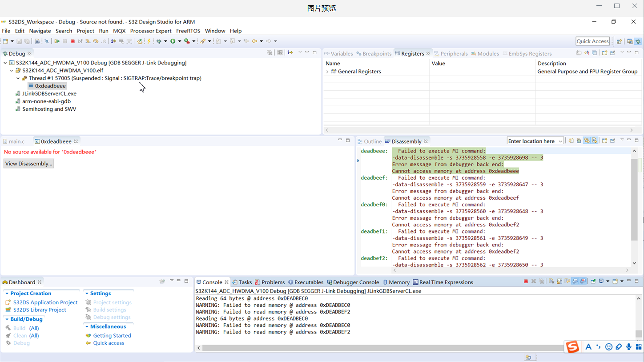Click the Resume debug button in toolbar
644x362 pixels.
coord(57,41)
